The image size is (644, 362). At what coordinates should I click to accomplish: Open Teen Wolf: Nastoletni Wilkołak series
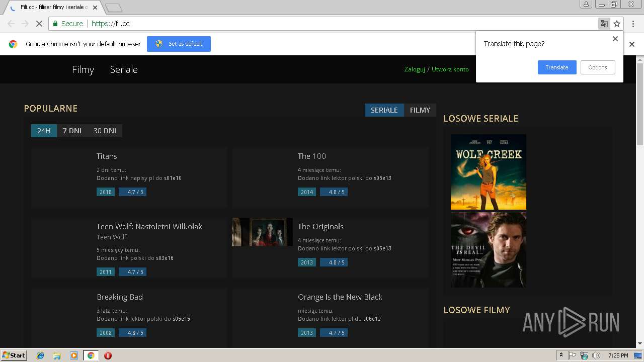coord(149,227)
